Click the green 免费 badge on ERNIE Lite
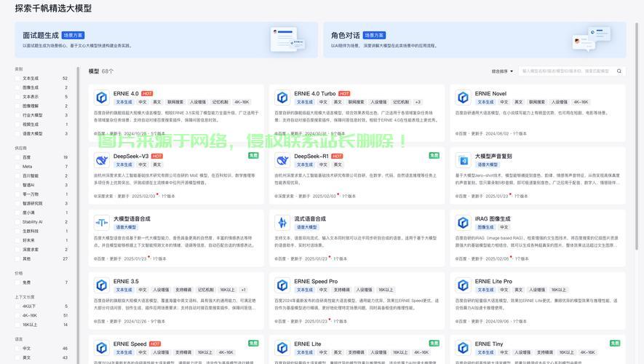 [x=434, y=343]
